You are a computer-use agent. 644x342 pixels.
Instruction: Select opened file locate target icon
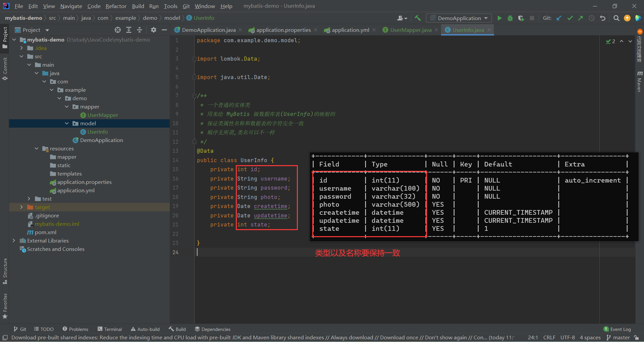[x=118, y=30]
